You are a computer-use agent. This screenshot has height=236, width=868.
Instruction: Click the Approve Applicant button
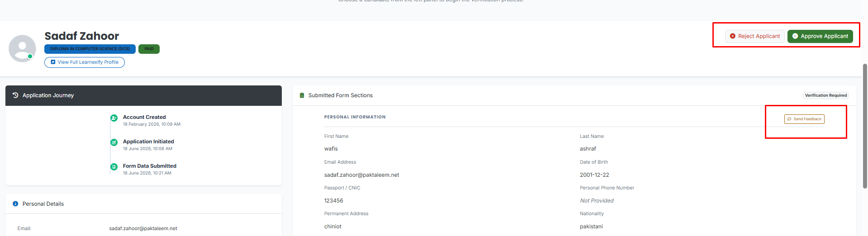(820, 36)
